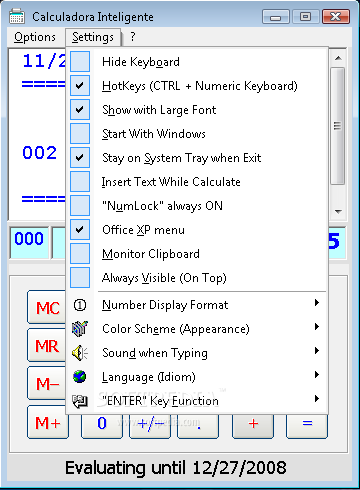This screenshot has height=490, width=360.
Task: Click the calculator icon in title bar
Action: [17, 16]
